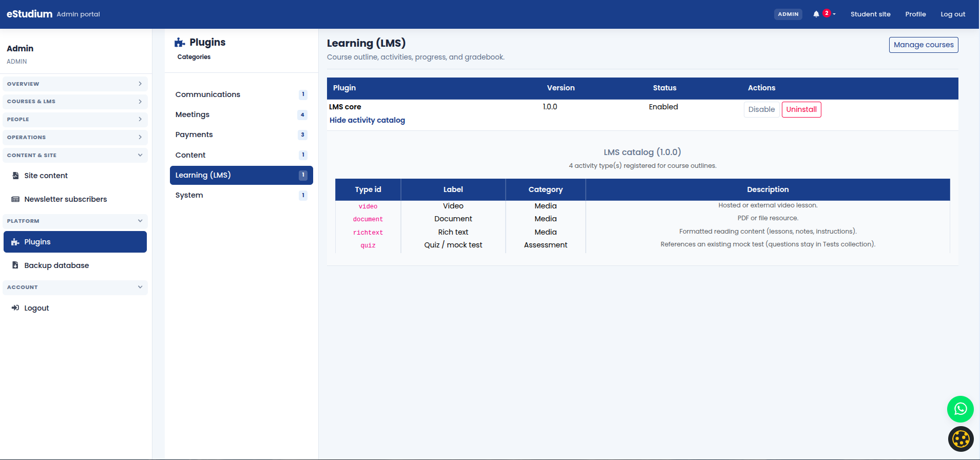
Task: Open the cookie settings floating icon
Action: tap(961, 439)
